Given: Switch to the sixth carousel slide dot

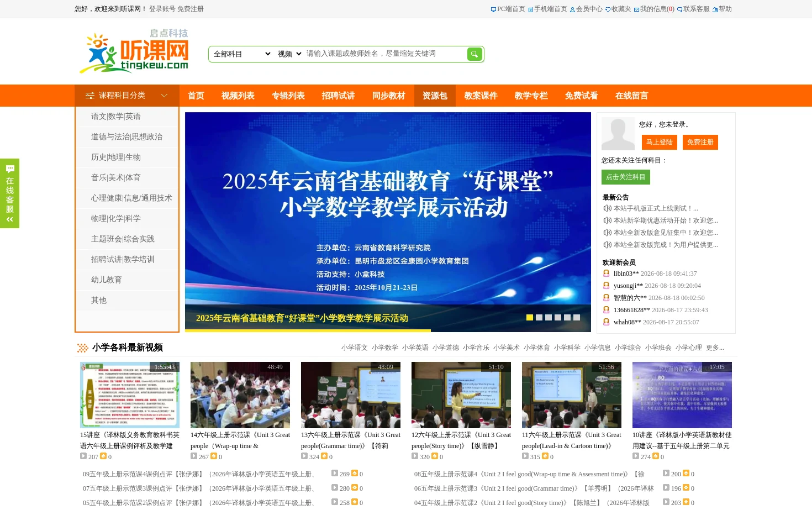Looking at the screenshot, I should pyautogui.click(x=577, y=318).
